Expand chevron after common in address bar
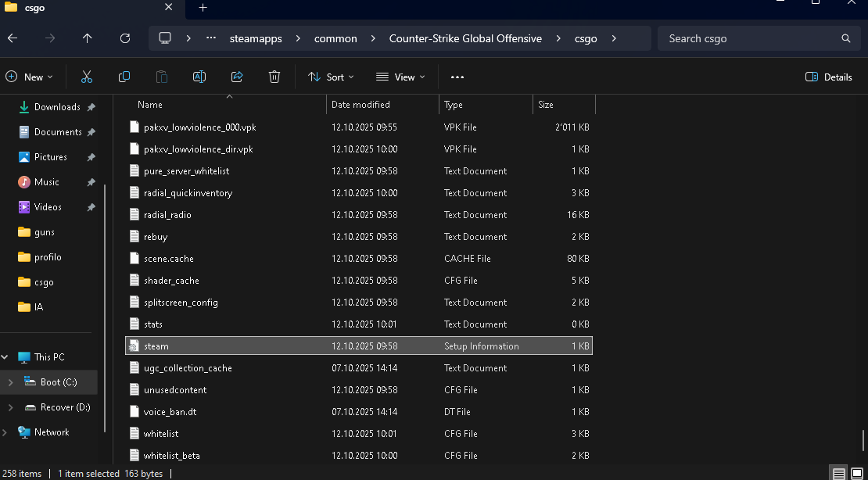 tap(373, 38)
